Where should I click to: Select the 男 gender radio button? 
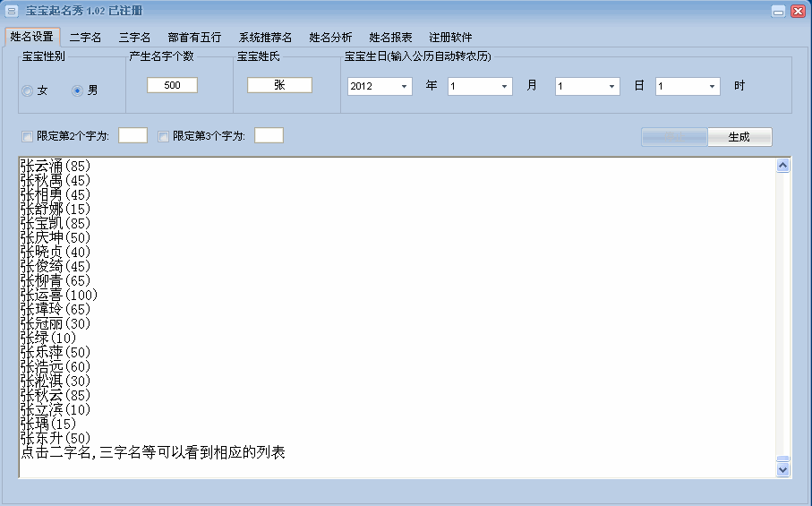coord(78,90)
